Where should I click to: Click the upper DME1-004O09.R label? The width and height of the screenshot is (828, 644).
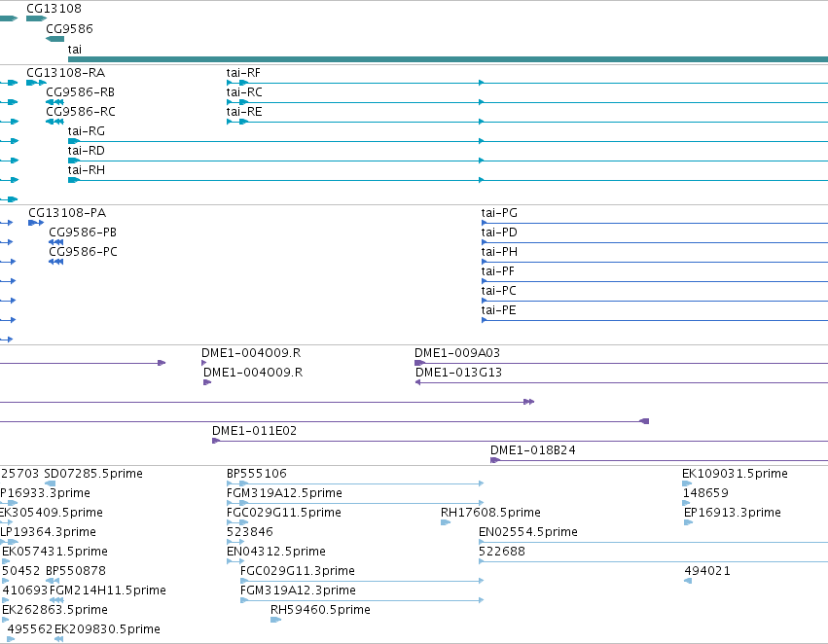[x=251, y=352]
